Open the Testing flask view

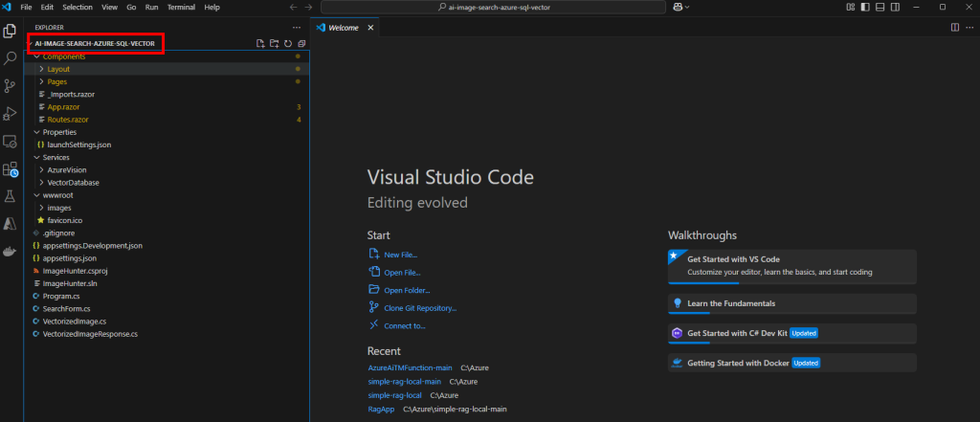(10, 196)
